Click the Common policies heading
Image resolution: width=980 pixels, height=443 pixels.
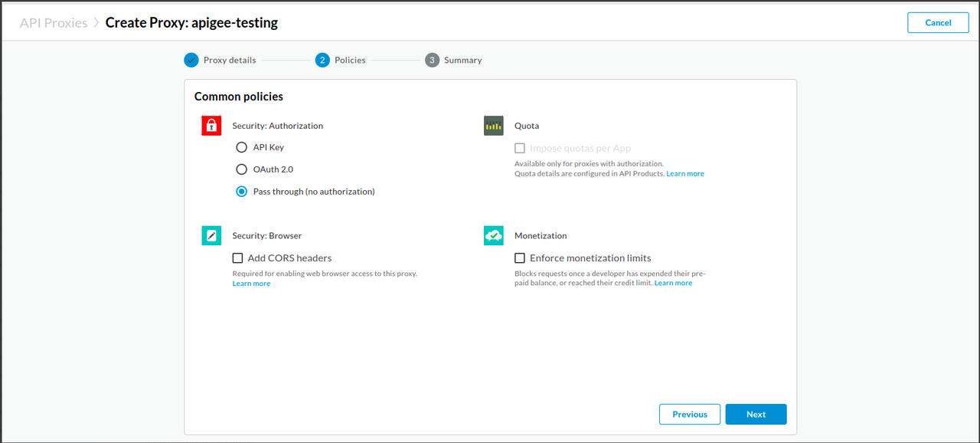pos(239,97)
